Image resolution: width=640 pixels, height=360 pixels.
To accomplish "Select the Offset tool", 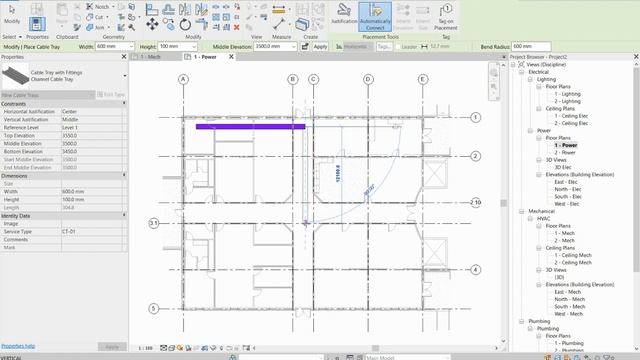I will pyautogui.click(x=168, y=10).
